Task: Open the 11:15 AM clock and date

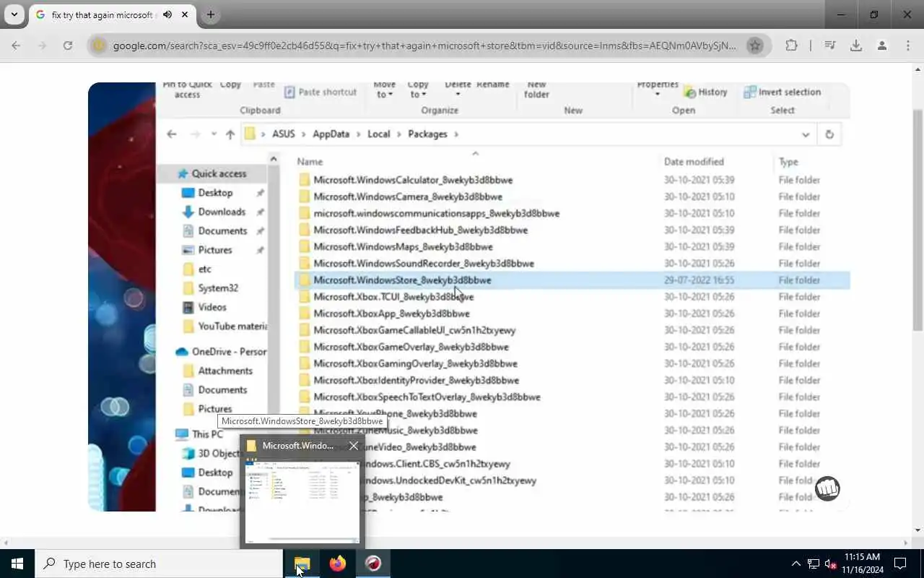Action: (x=862, y=564)
